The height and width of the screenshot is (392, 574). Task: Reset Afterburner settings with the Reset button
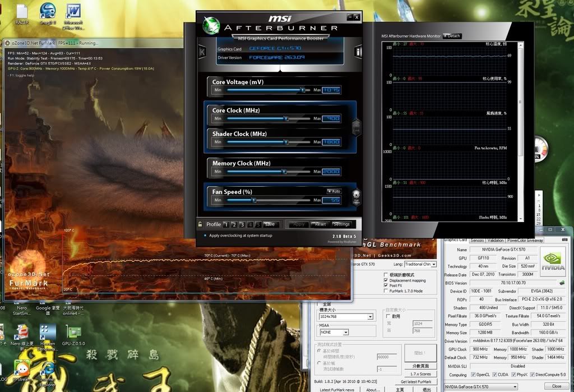click(320, 224)
